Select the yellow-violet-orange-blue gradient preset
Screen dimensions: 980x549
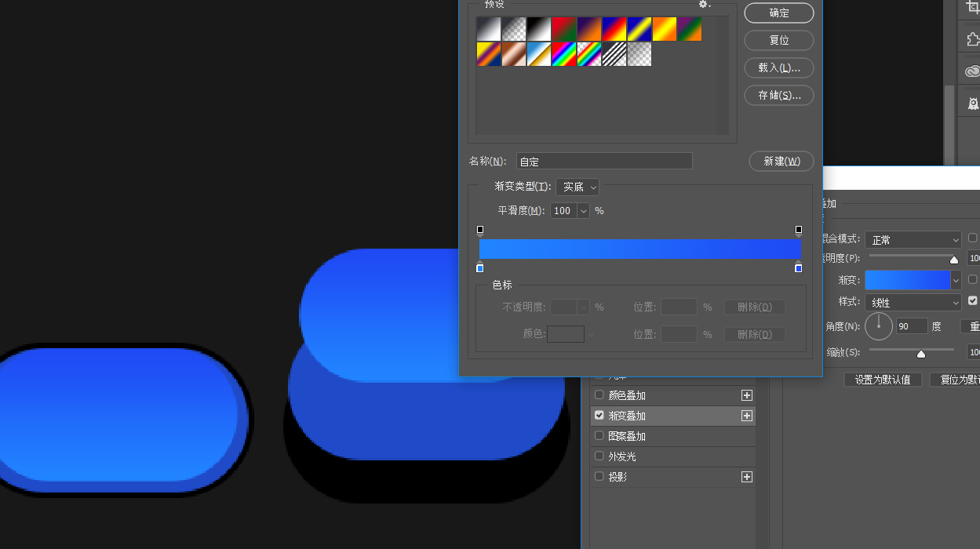point(489,54)
